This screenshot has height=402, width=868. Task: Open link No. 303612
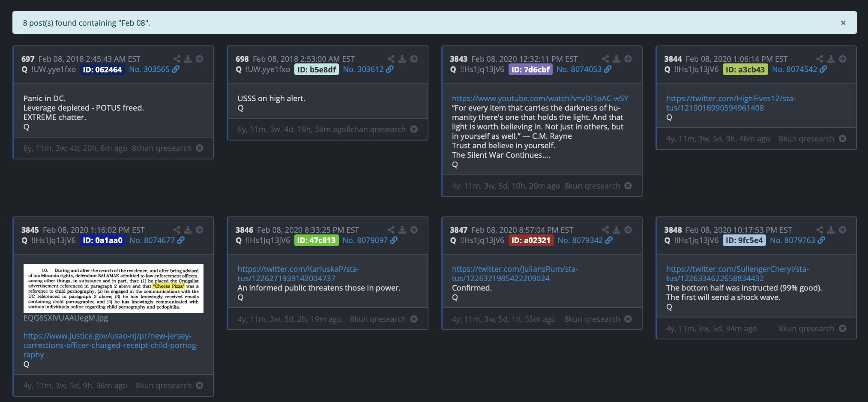368,69
